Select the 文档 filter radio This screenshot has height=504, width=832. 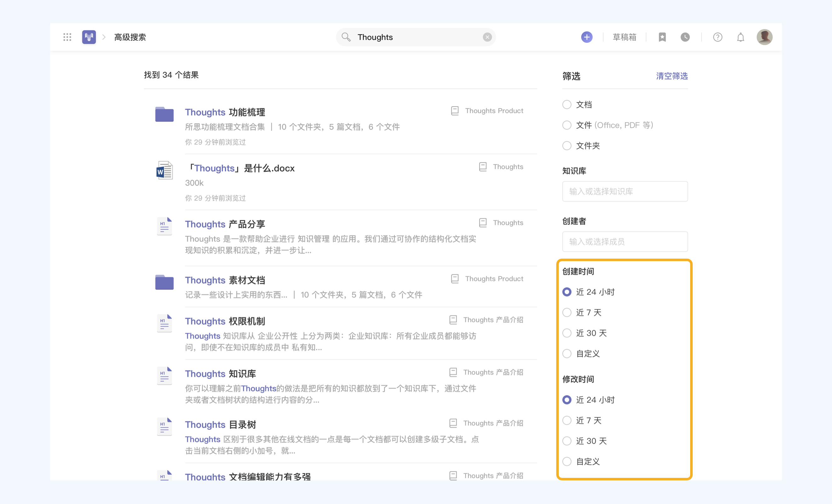[567, 105]
